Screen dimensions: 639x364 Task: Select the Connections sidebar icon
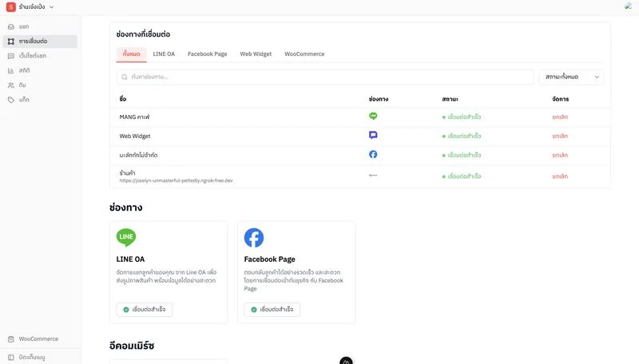coord(11,42)
